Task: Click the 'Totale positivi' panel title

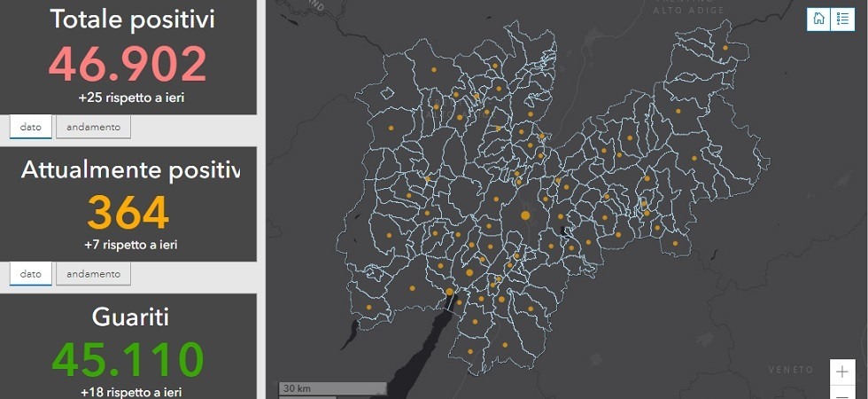Action: pyautogui.click(x=131, y=20)
